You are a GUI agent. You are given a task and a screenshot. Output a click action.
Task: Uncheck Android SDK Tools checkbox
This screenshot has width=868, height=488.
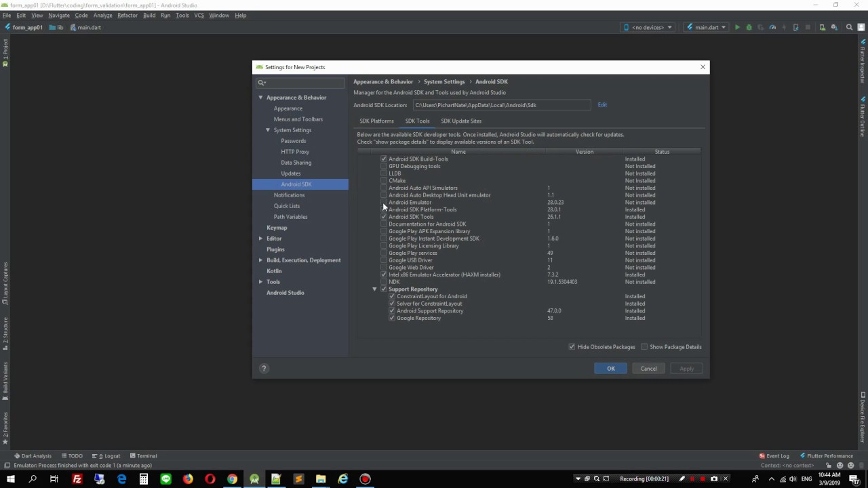click(384, 217)
